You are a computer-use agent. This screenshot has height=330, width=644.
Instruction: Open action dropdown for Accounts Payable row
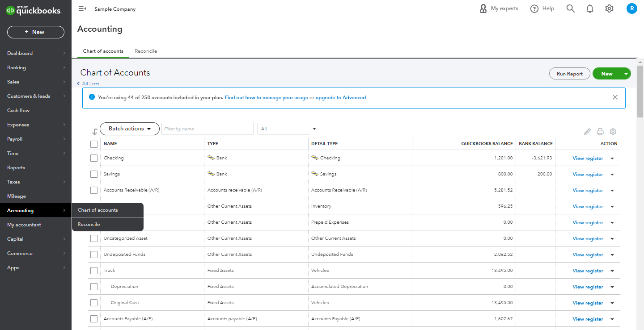point(612,319)
